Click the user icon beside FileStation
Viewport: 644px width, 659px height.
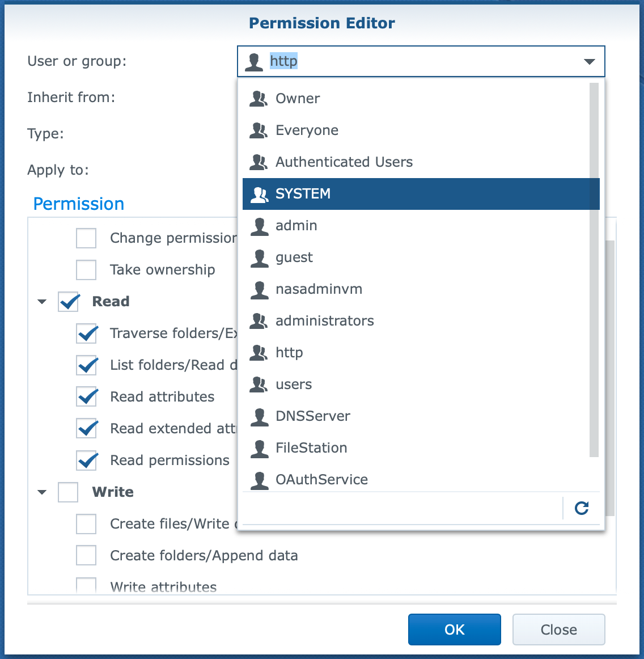tap(259, 449)
